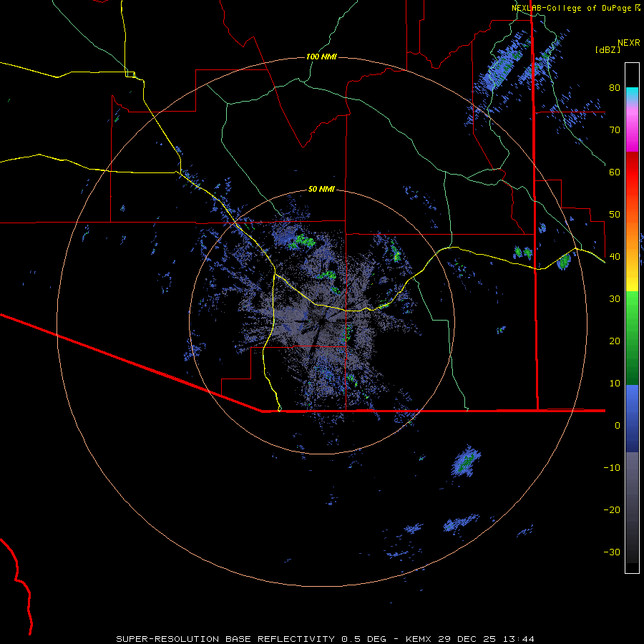Image resolution: width=644 pixels, height=644 pixels.
Task: Click the 0 dBZ scale value
Action: click(618, 426)
